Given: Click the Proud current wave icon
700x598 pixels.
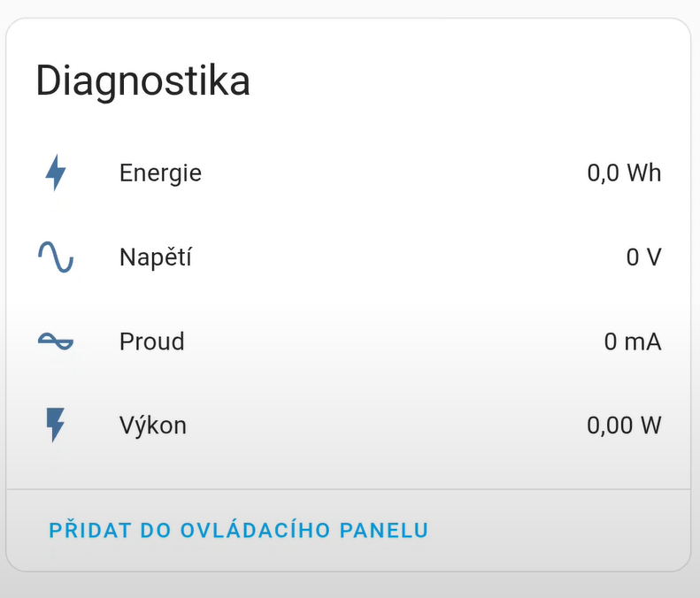Looking at the screenshot, I should pyautogui.click(x=56, y=341).
